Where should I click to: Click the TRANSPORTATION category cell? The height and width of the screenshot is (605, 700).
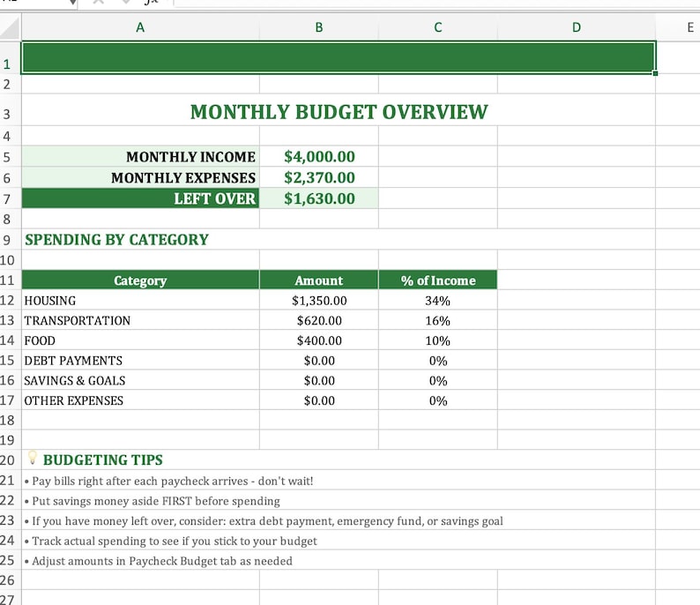coord(140,321)
